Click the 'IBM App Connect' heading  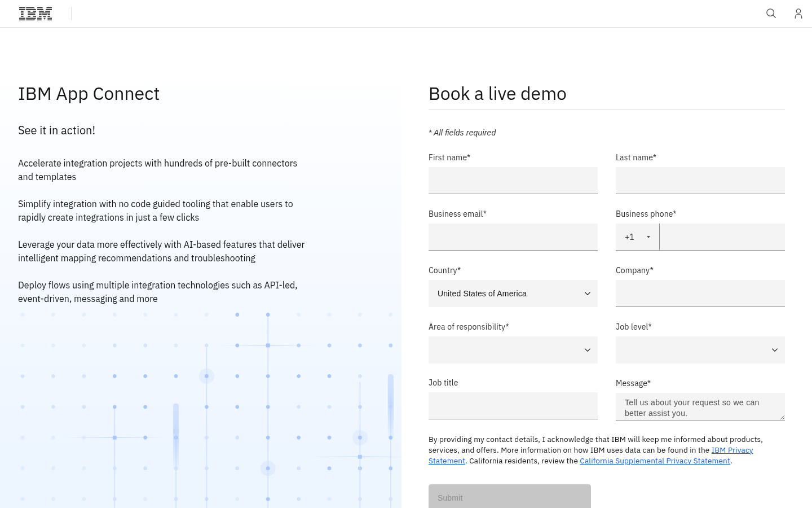click(x=89, y=94)
